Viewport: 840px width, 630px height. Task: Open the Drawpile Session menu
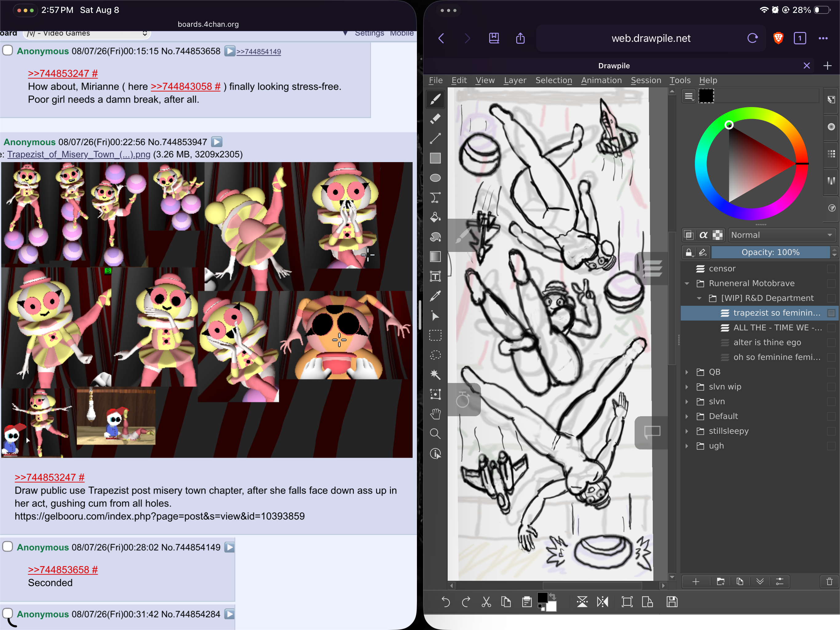tap(646, 80)
